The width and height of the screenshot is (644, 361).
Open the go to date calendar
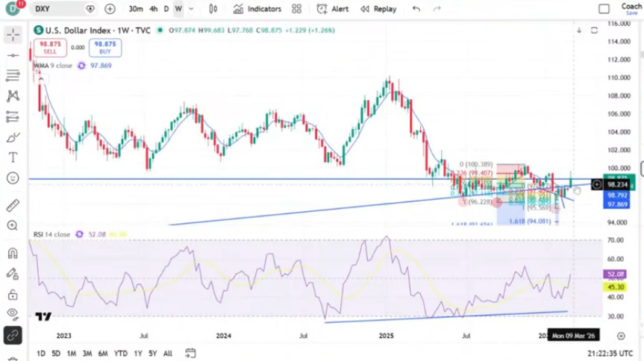[190, 353]
